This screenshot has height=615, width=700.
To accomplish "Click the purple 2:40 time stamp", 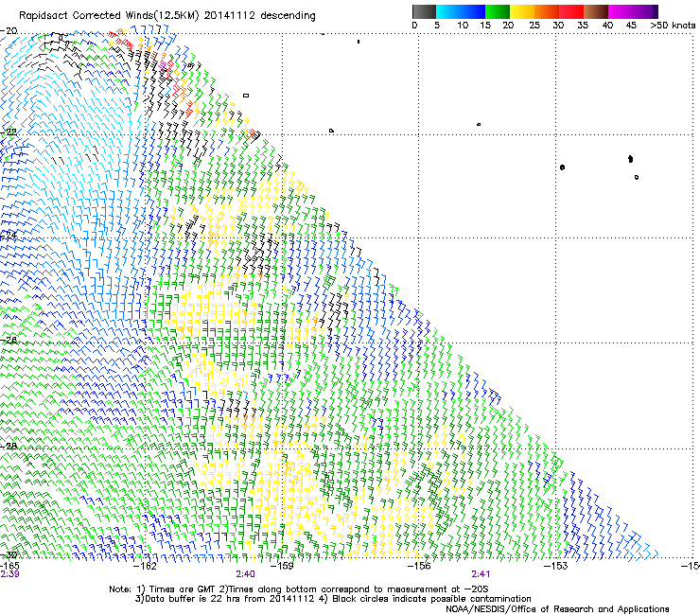I will tap(246, 574).
